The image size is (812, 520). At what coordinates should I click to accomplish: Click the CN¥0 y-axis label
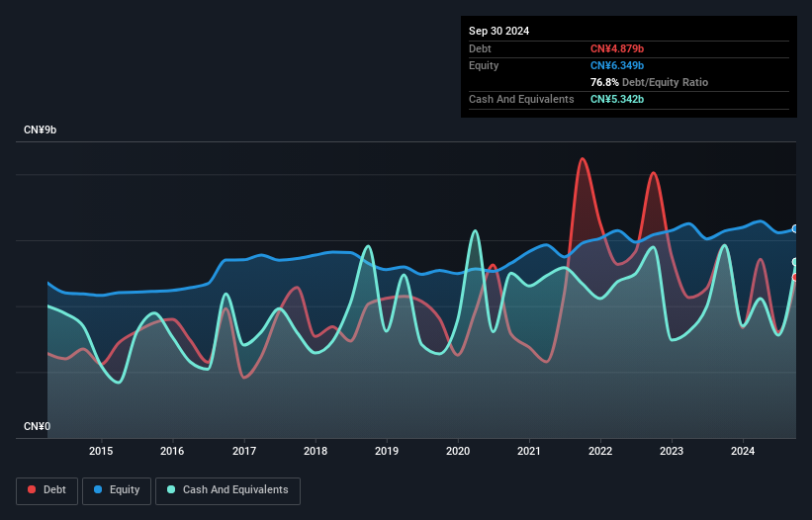point(37,426)
